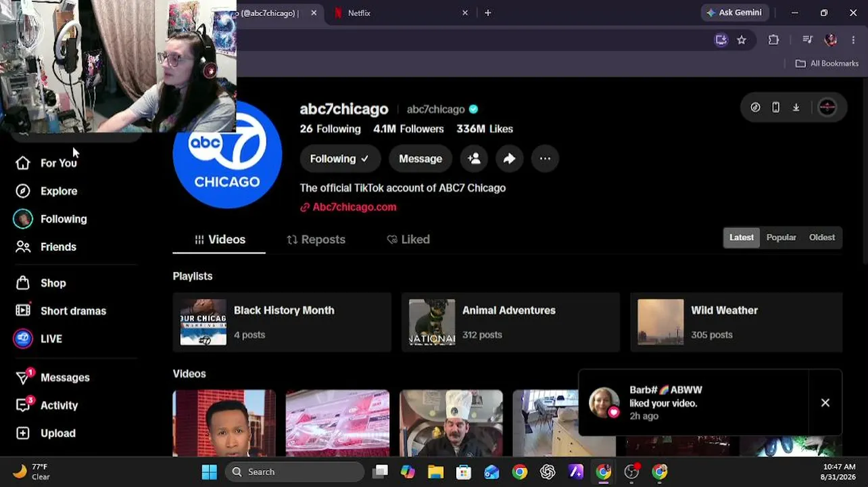Viewport: 868px width, 487px height.
Task: Open your TikTok profile avatar menu
Action: click(827, 108)
